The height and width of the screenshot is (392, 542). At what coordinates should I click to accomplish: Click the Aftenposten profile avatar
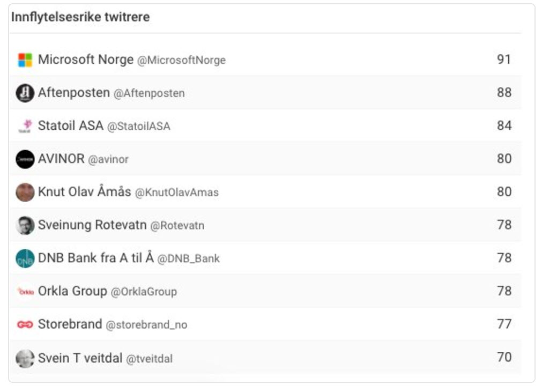coord(25,93)
